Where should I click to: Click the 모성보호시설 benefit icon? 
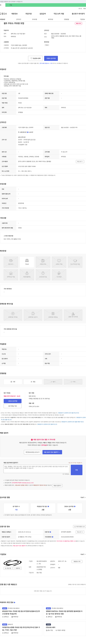pos(43,275)
